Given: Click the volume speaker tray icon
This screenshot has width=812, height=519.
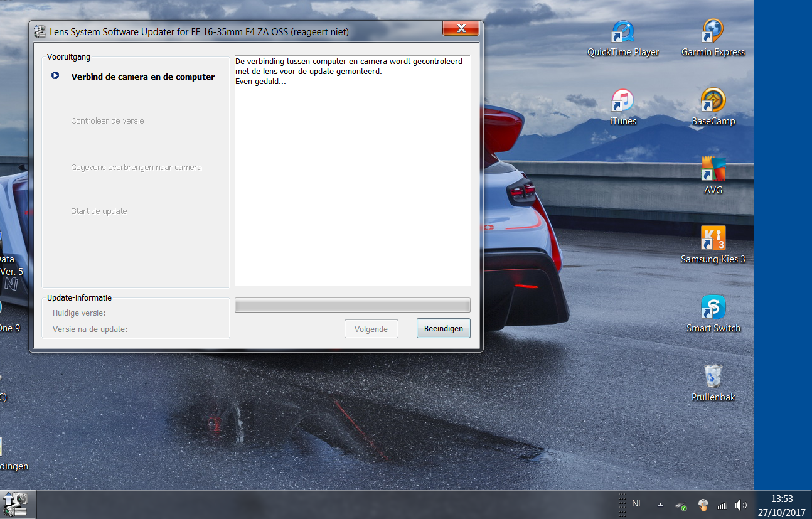Looking at the screenshot, I should (741, 505).
